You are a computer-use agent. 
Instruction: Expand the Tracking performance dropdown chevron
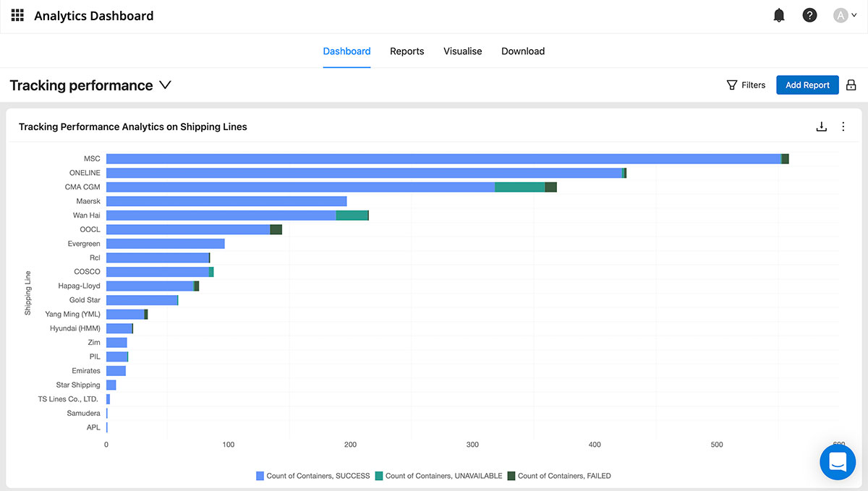click(165, 85)
